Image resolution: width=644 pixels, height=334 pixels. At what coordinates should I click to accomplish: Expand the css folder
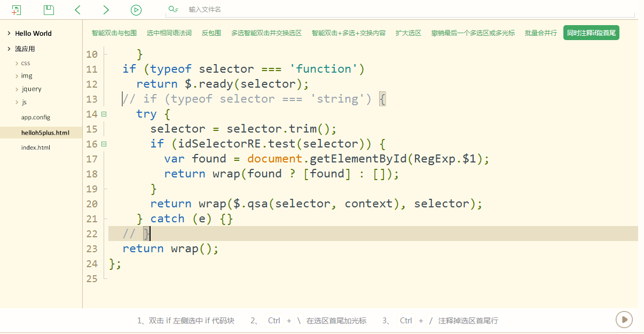(x=17, y=64)
